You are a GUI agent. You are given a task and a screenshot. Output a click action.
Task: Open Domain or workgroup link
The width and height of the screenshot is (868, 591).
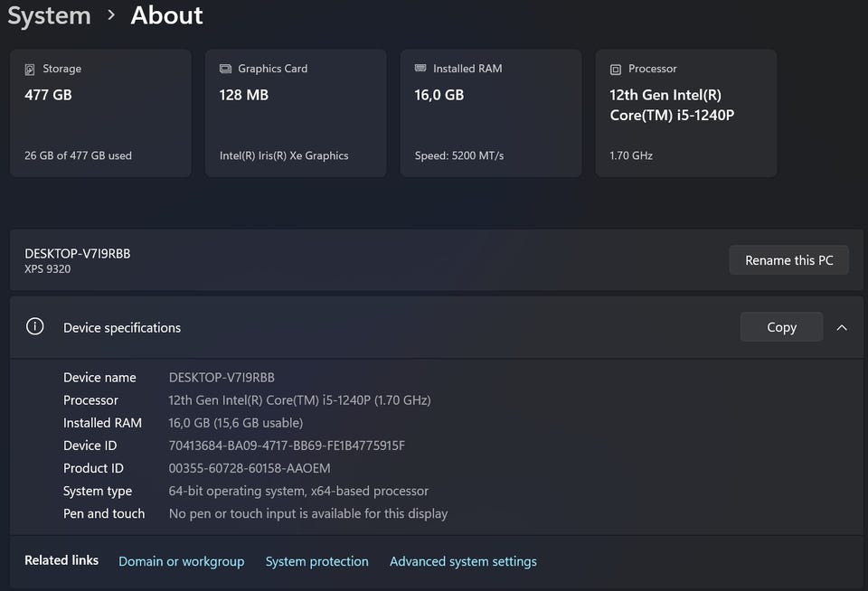pos(182,561)
